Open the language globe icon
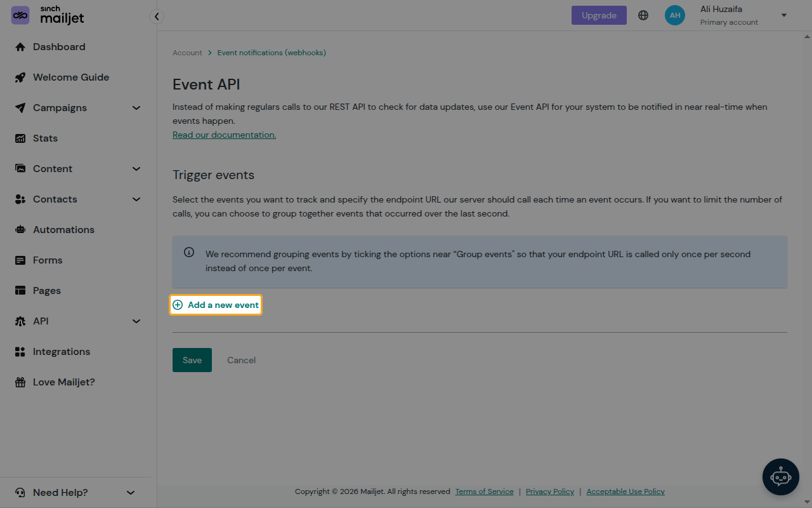The width and height of the screenshot is (812, 508). tap(643, 15)
